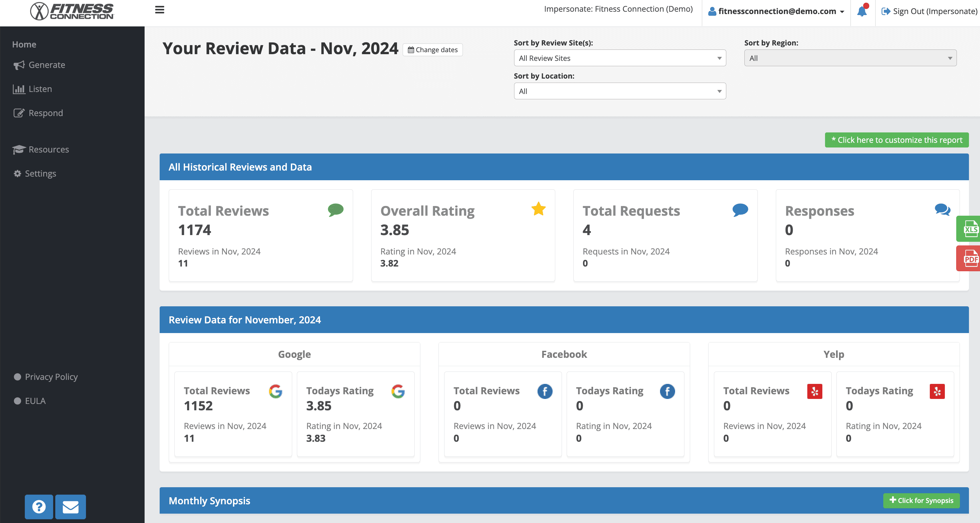Click here to customize this report

point(896,139)
